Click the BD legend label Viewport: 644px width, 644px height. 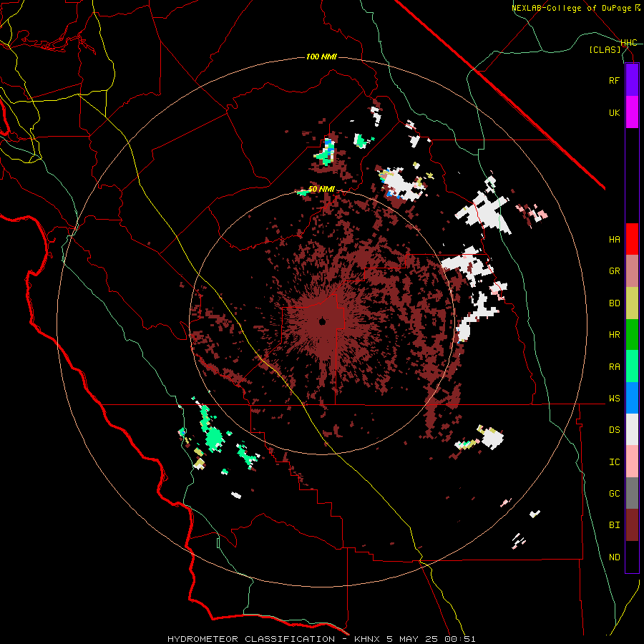[x=614, y=303]
